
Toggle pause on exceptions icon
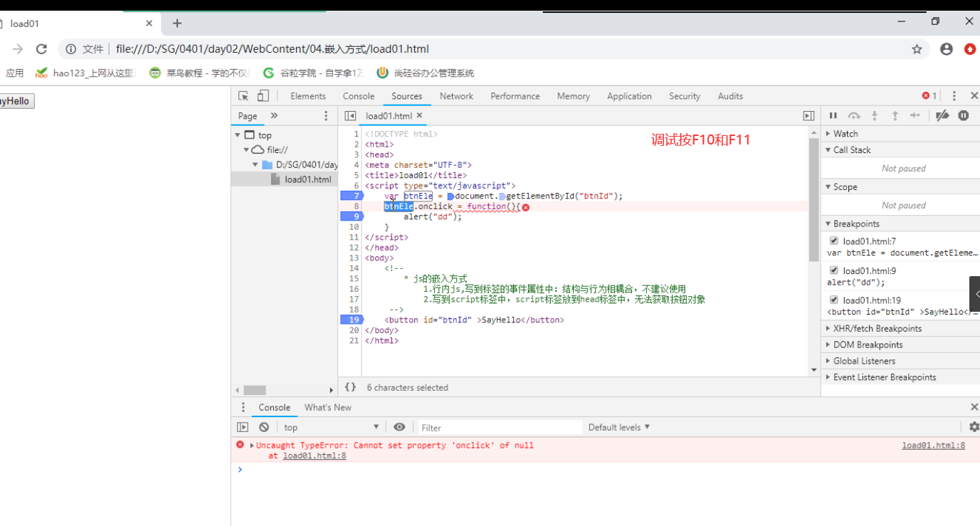[964, 115]
